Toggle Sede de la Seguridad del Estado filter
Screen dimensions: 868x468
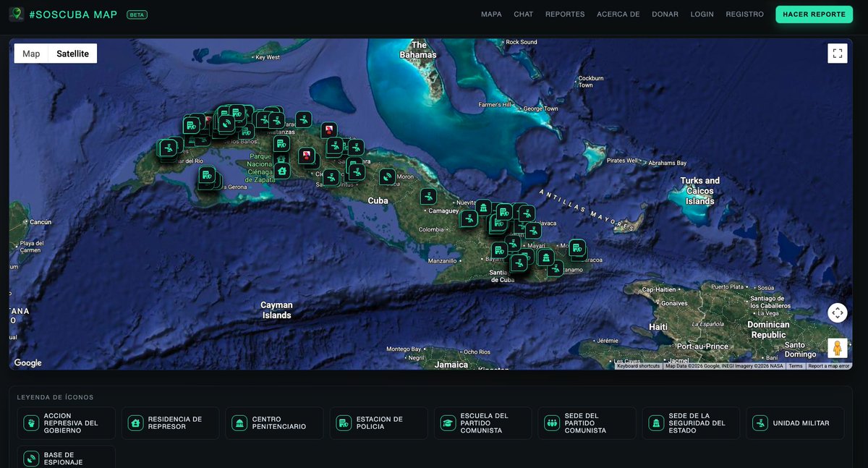[x=692, y=423]
